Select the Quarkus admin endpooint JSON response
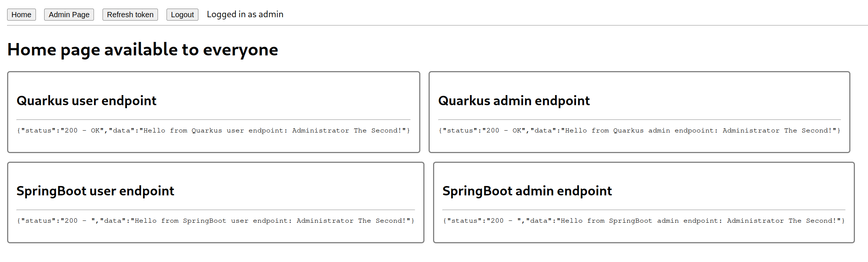The image size is (868, 262). pyautogui.click(x=639, y=131)
